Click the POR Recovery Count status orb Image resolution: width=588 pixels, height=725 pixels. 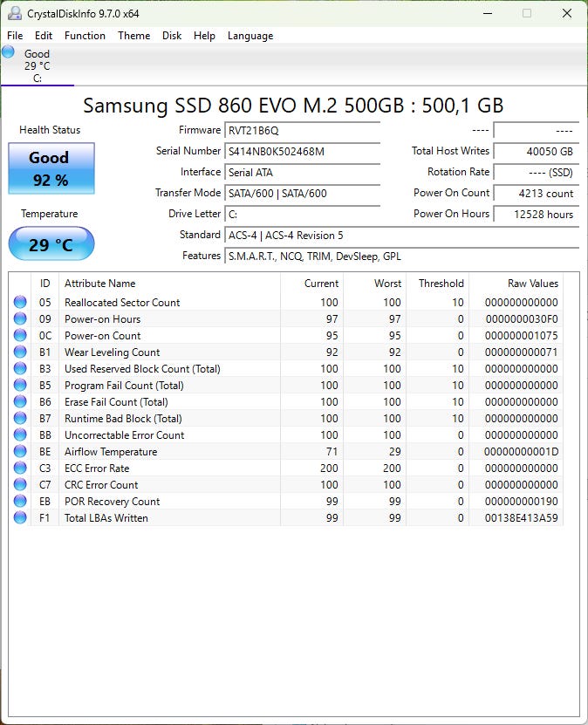[x=20, y=501]
